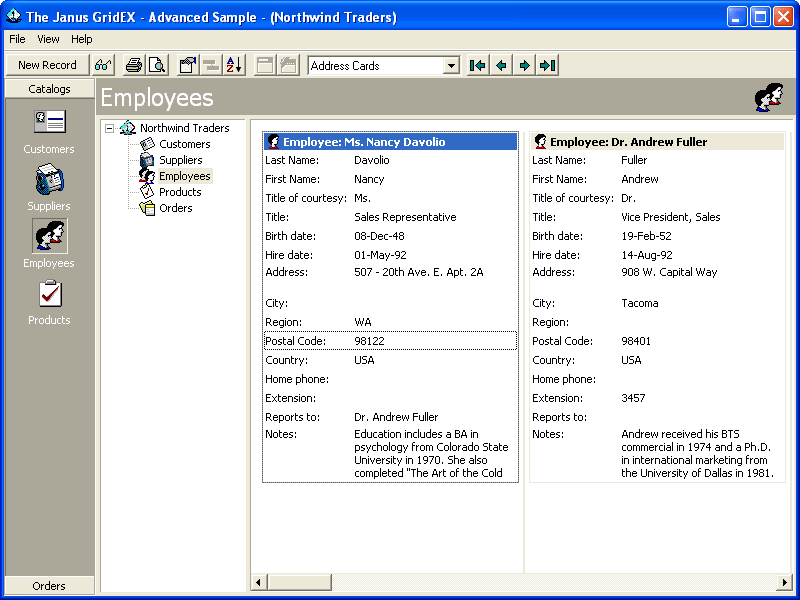
Task: Go to the next record arrow
Action: [524, 65]
